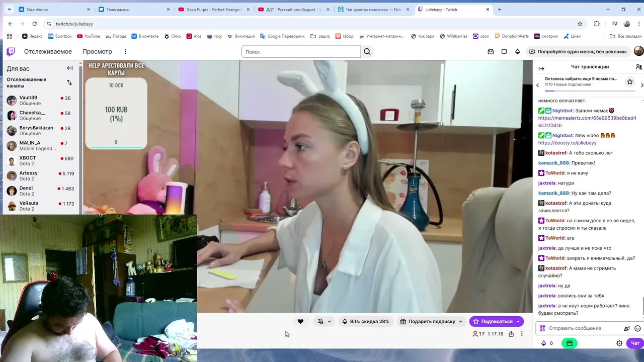The width and height of the screenshot is (644, 362).
Task: Open the DonationAlerts bookmark
Action: (512, 36)
